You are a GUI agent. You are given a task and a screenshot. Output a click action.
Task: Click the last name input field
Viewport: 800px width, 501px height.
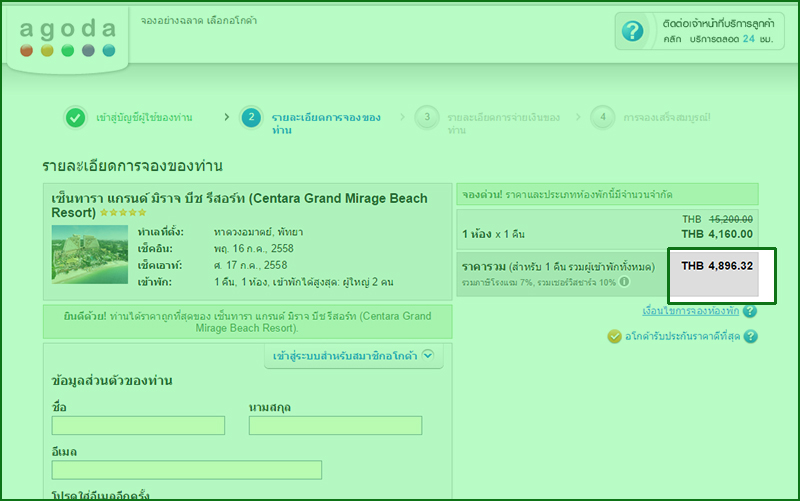(335, 426)
